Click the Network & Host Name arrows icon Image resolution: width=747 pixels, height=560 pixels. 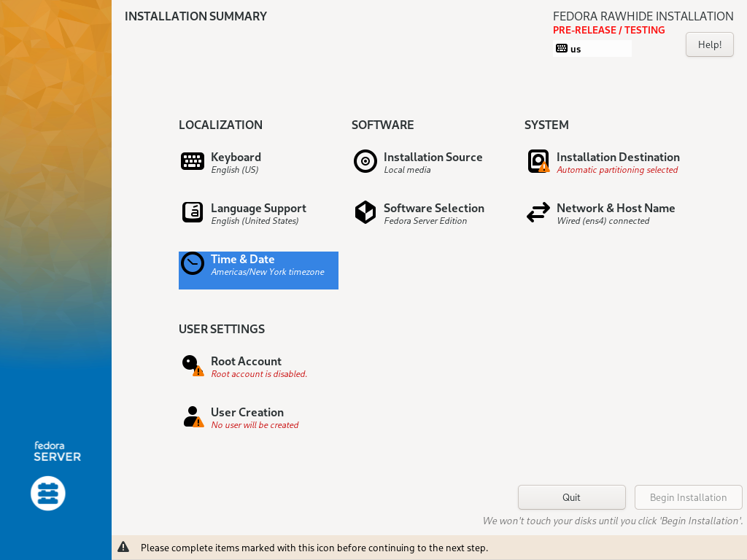538,212
